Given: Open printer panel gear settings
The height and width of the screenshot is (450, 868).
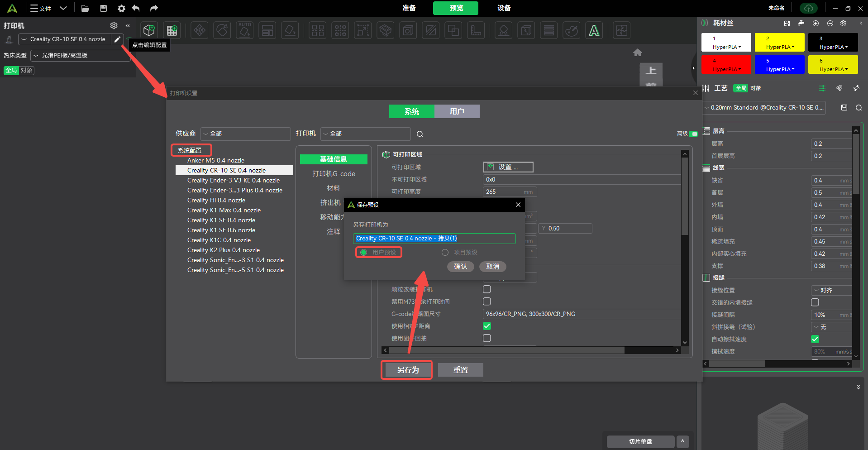Looking at the screenshot, I should [114, 25].
